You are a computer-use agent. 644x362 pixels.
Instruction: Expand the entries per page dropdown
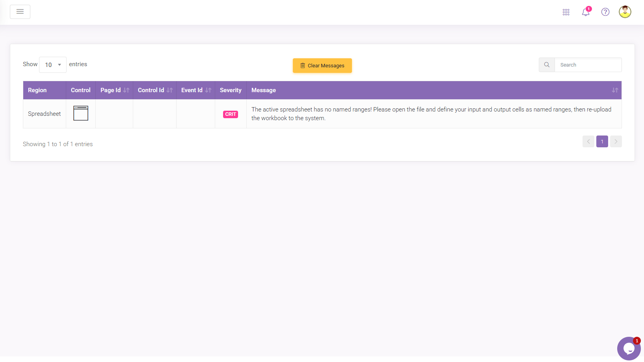coord(53,65)
